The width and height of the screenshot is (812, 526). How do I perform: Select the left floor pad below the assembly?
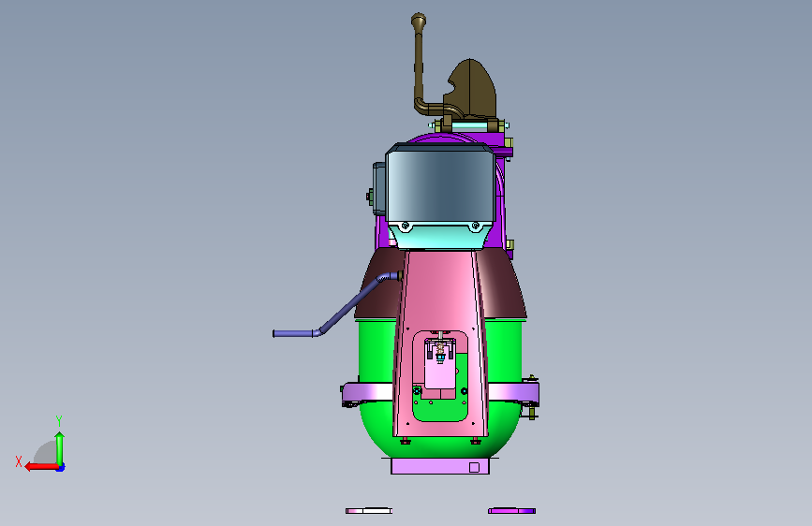pos(369,511)
